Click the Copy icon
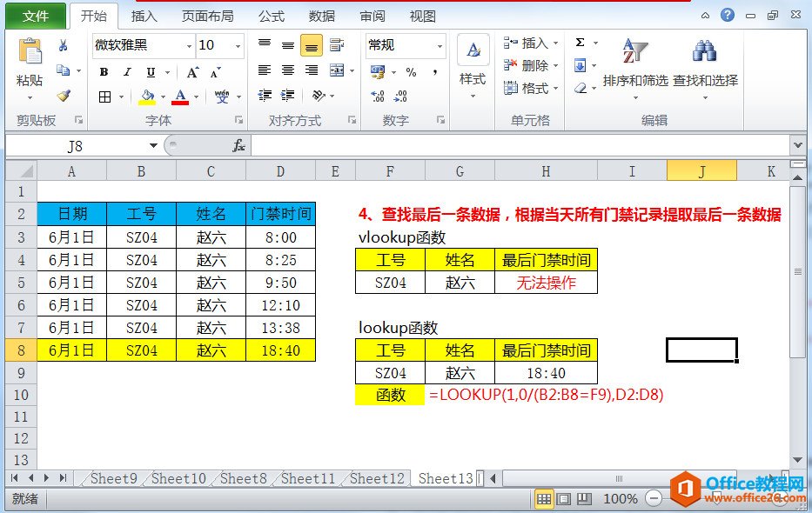 (64, 70)
